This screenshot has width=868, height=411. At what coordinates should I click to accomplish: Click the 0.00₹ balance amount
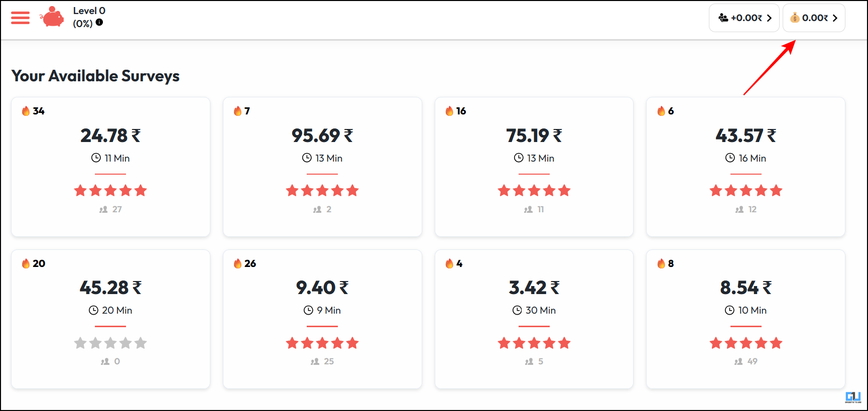(x=815, y=18)
